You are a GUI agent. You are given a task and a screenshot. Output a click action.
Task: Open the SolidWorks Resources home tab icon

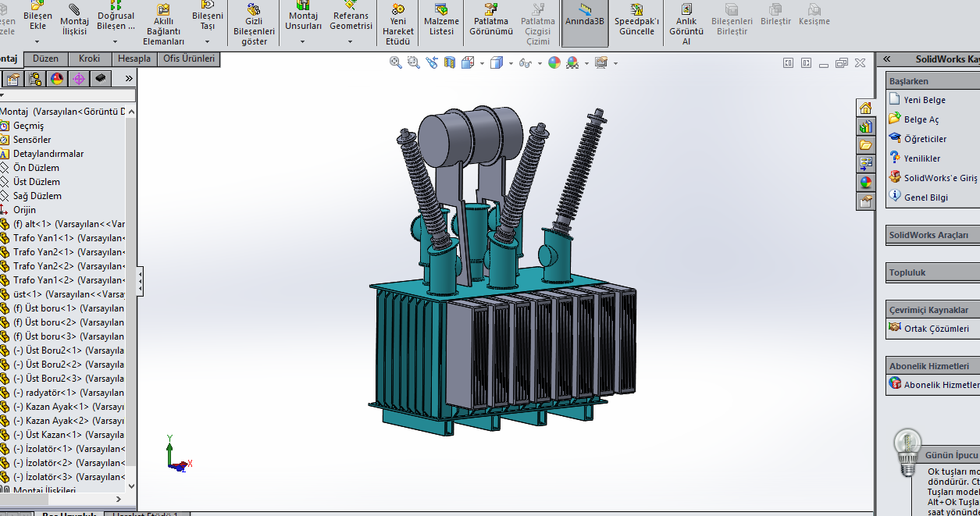tap(865, 108)
